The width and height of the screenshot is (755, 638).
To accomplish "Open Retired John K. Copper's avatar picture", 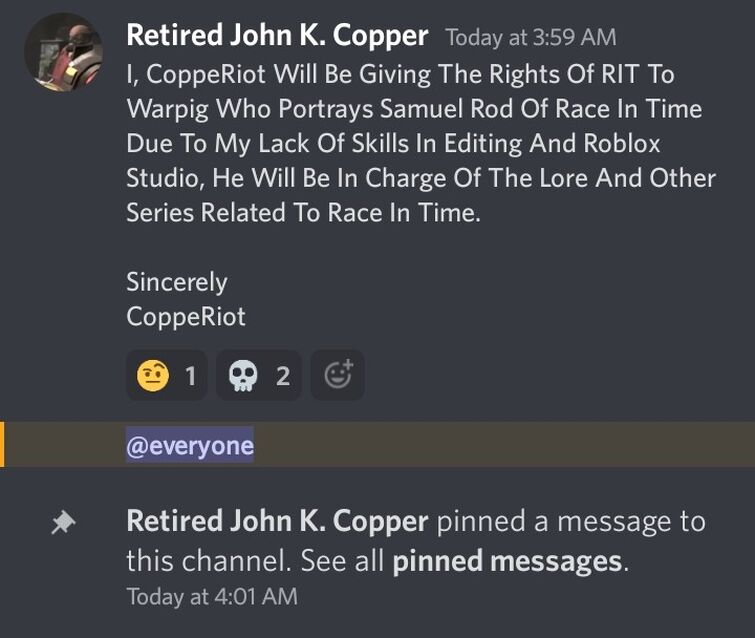I will pos(64,52).
